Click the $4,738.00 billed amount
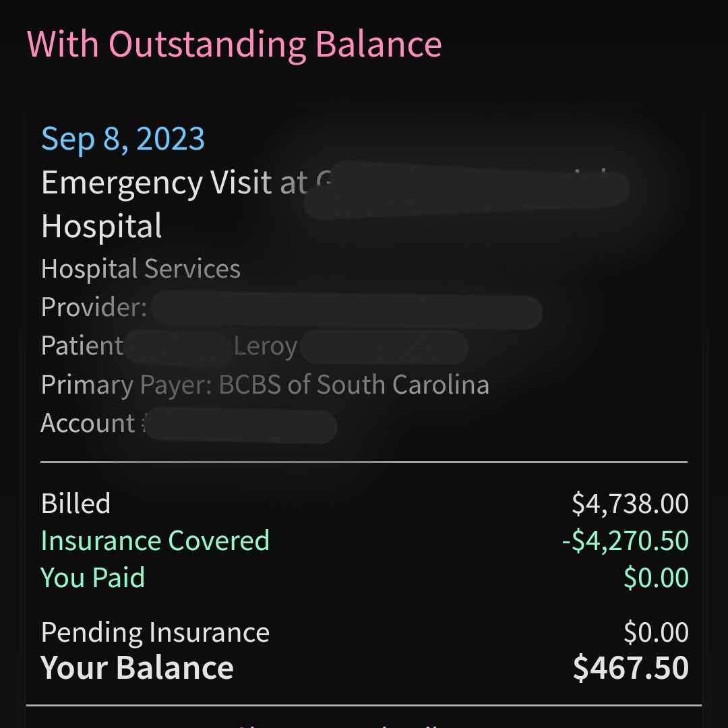728x728 pixels. (630, 504)
